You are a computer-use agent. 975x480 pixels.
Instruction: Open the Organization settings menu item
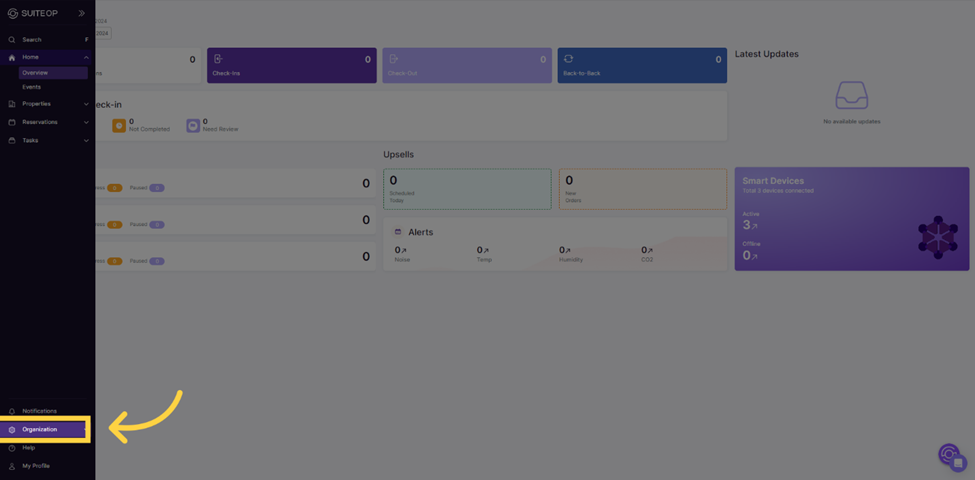tap(40, 430)
